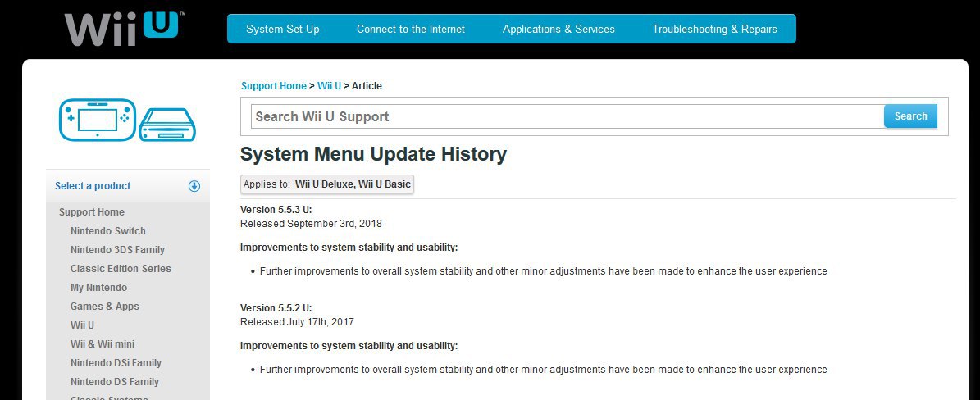Click the down-arrow icon beside Select a product
Image resolution: width=980 pixels, height=400 pixels.
194,186
